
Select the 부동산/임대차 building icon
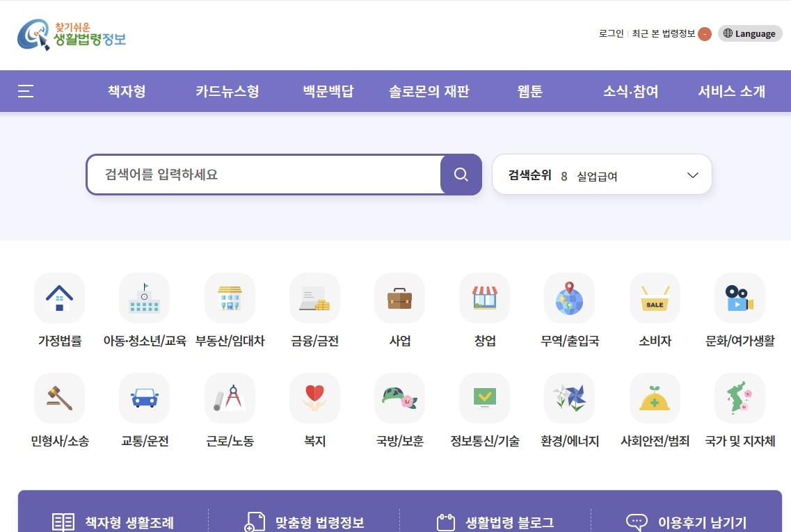click(230, 298)
